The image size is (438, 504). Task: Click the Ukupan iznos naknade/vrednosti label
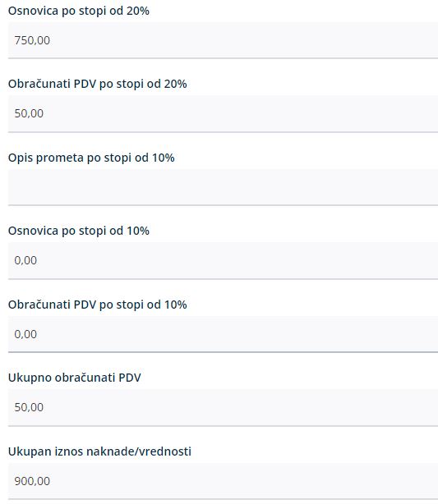[99, 451]
